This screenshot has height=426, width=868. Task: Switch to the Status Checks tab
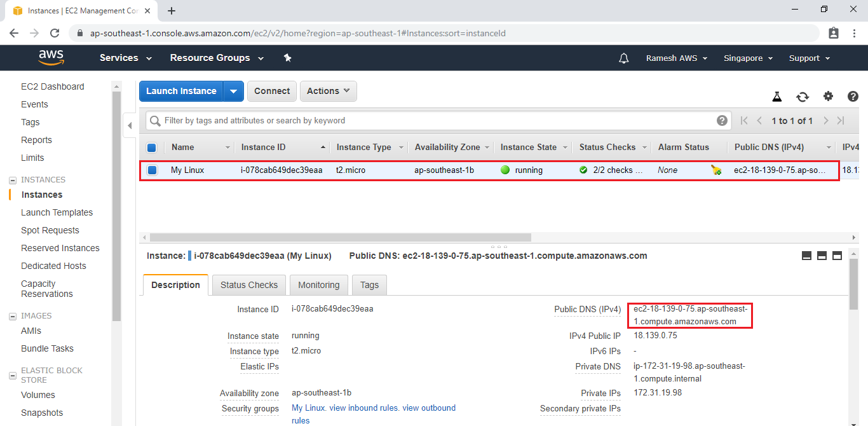[249, 285]
